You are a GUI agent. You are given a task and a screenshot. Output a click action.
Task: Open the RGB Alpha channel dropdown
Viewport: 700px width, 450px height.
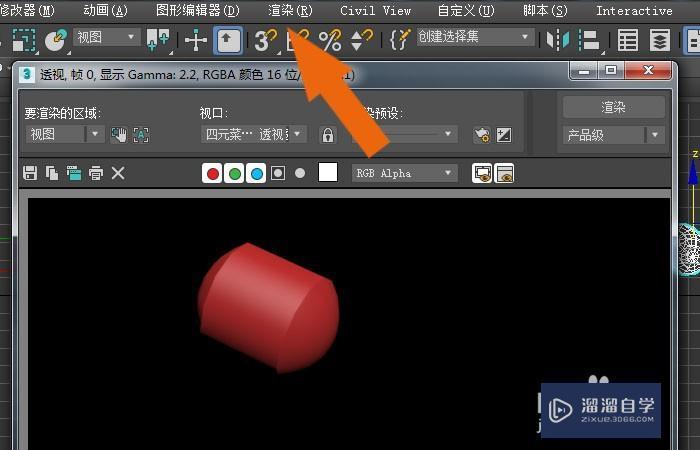[x=405, y=173]
